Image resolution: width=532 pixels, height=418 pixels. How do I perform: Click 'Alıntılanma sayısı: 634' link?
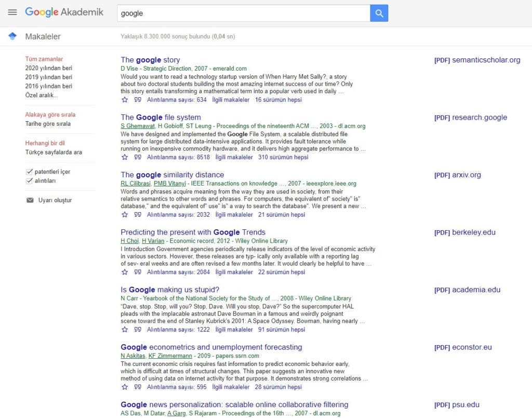(177, 100)
